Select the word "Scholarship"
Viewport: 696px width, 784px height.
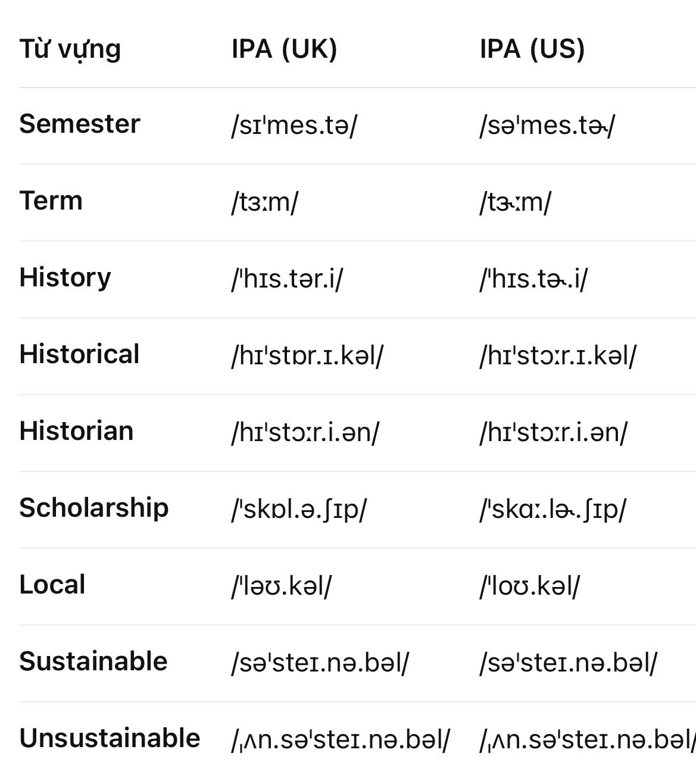(x=94, y=508)
